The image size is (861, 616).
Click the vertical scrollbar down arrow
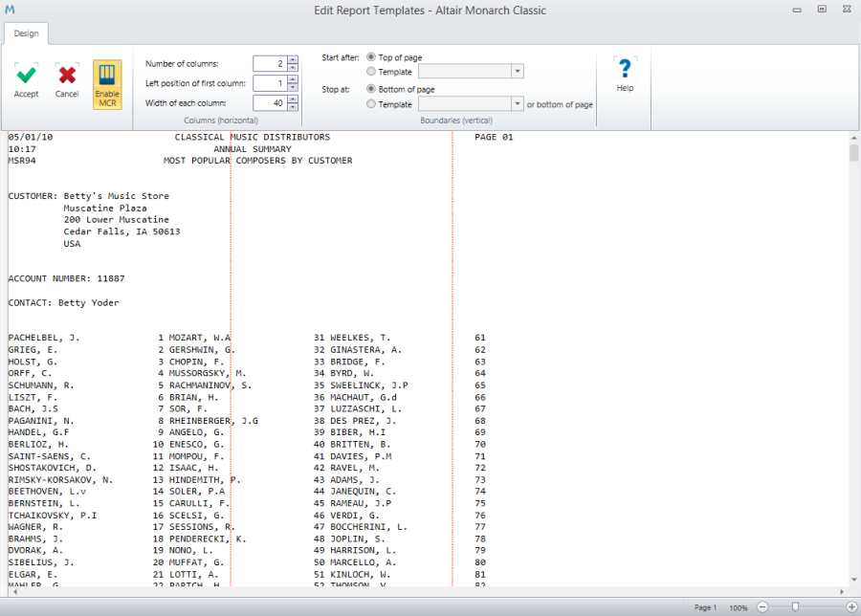pos(852,581)
